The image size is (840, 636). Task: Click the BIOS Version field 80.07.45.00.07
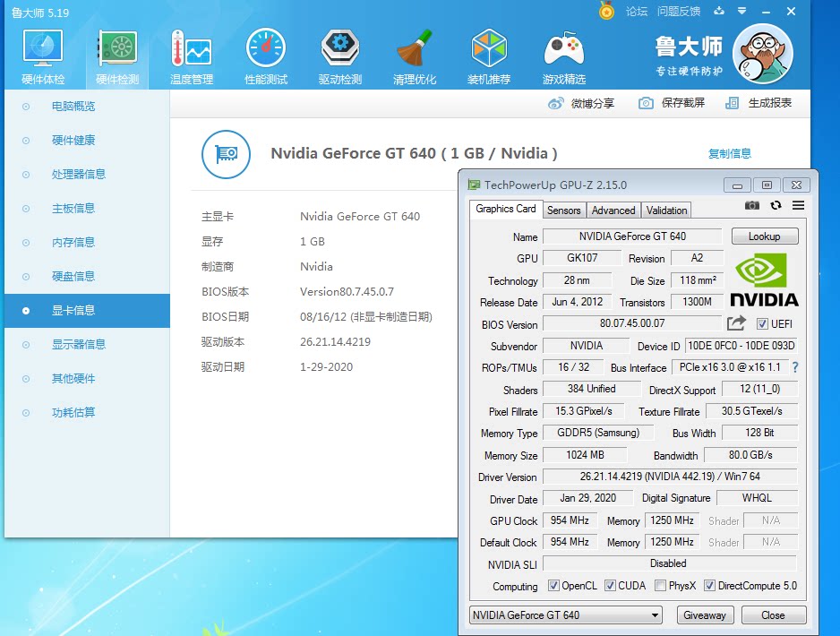pos(632,323)
